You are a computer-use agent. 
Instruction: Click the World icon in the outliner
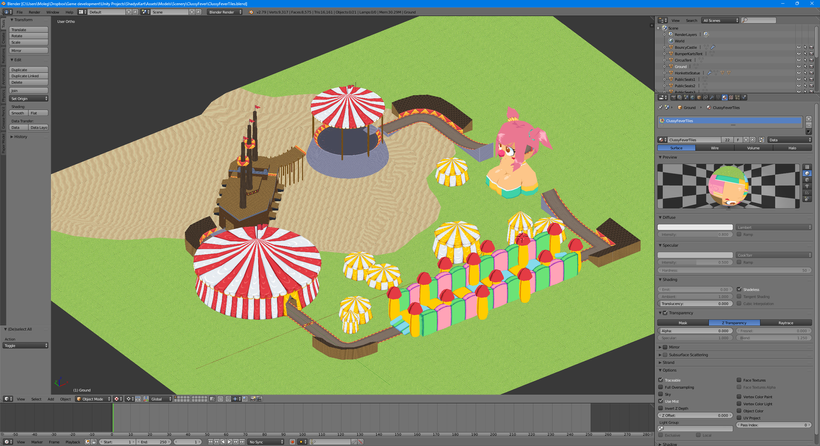coord(671,40)
